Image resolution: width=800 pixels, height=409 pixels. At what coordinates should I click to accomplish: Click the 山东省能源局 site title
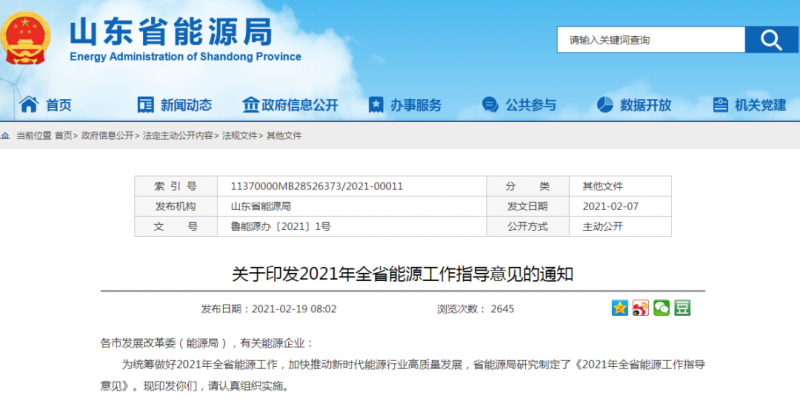170,32
